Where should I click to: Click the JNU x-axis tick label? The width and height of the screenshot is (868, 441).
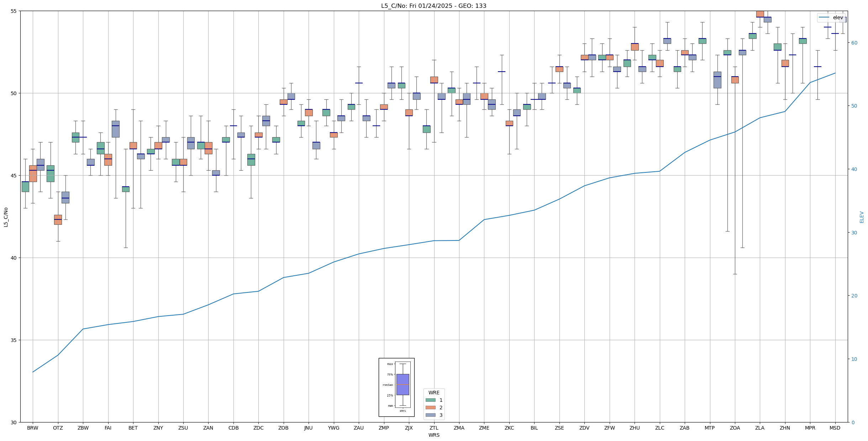(x=308, y=428)
